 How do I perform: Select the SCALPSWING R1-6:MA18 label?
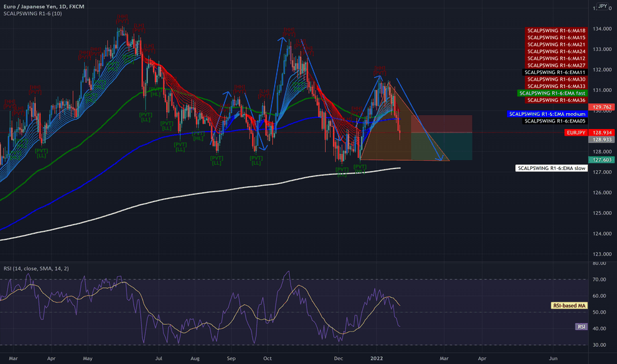(556, 30)
